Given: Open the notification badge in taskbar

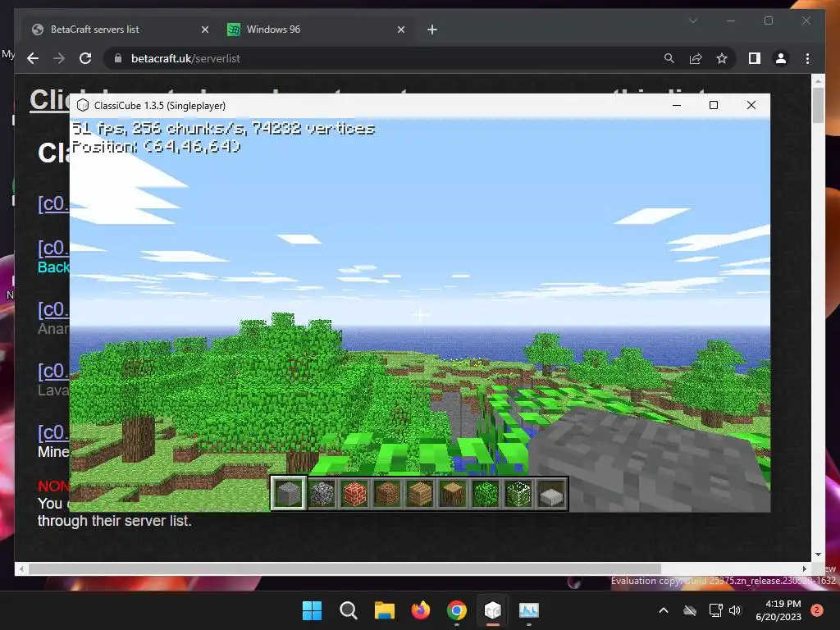Looking at the screenshot, I should 817,610.
